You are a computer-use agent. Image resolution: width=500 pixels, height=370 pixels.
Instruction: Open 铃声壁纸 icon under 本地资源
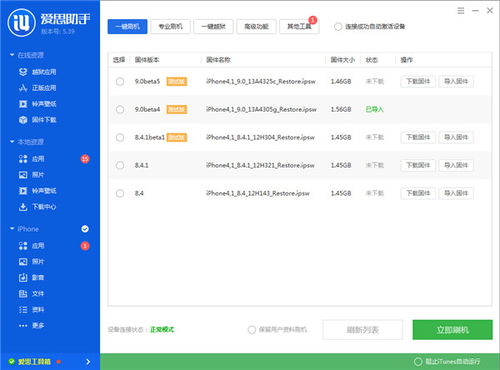tap(23, 191)
